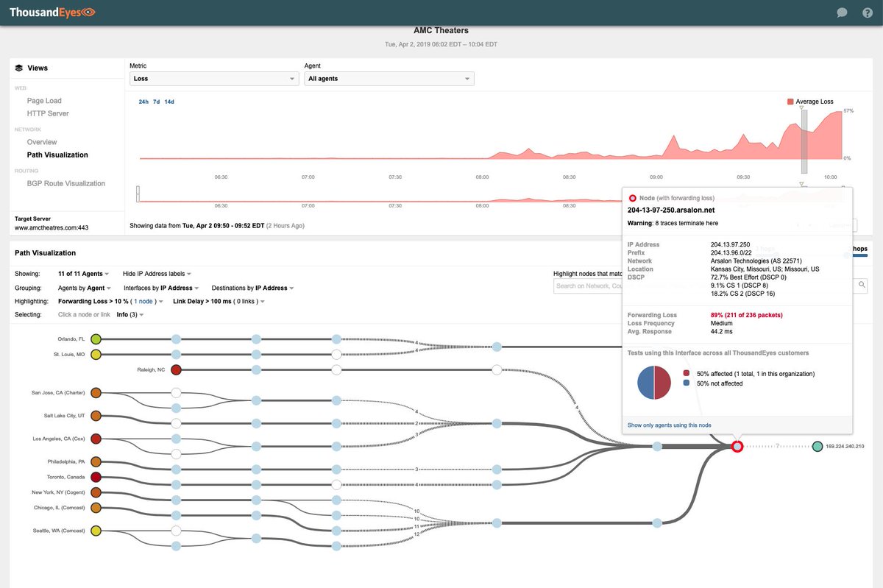Select the Salt Lake City, UT agent node
The image size is (883, 588).
96,416
